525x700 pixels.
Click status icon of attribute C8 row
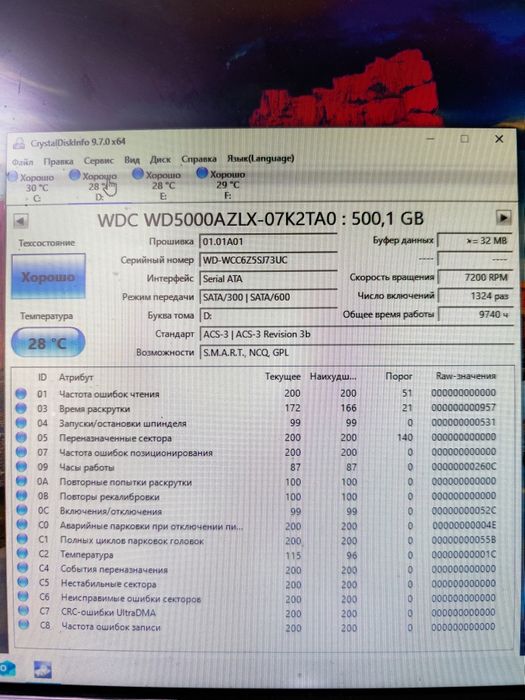[x=24, y=625]
